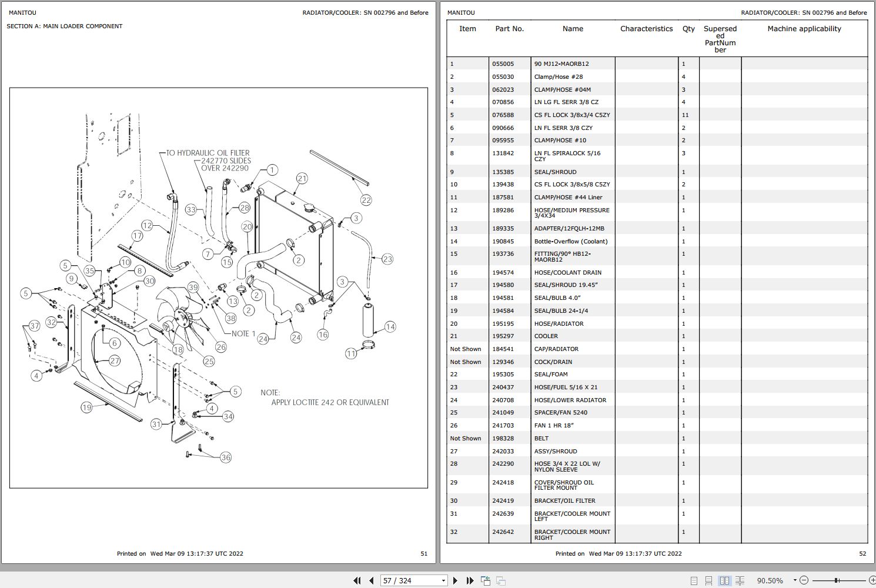The image size is (876, 588).
Task: Switch to single page view mode
Action: (695, 580)
